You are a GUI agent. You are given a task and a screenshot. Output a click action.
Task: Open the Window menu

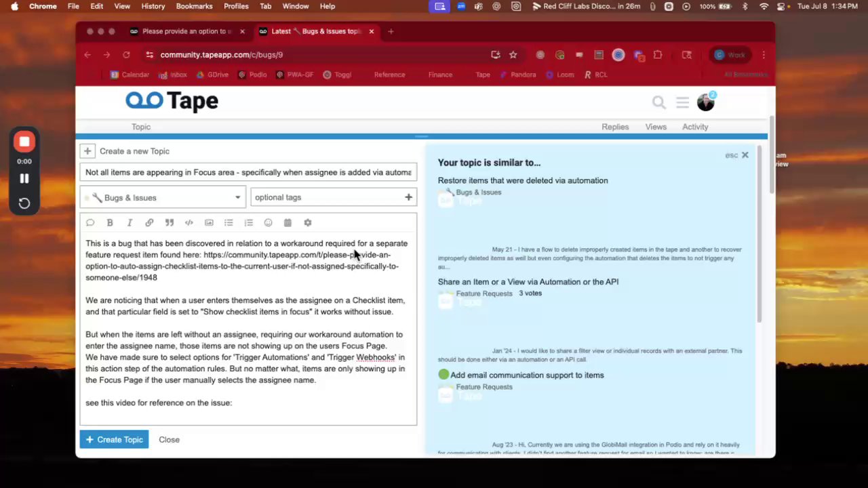(x=296, y=6)
